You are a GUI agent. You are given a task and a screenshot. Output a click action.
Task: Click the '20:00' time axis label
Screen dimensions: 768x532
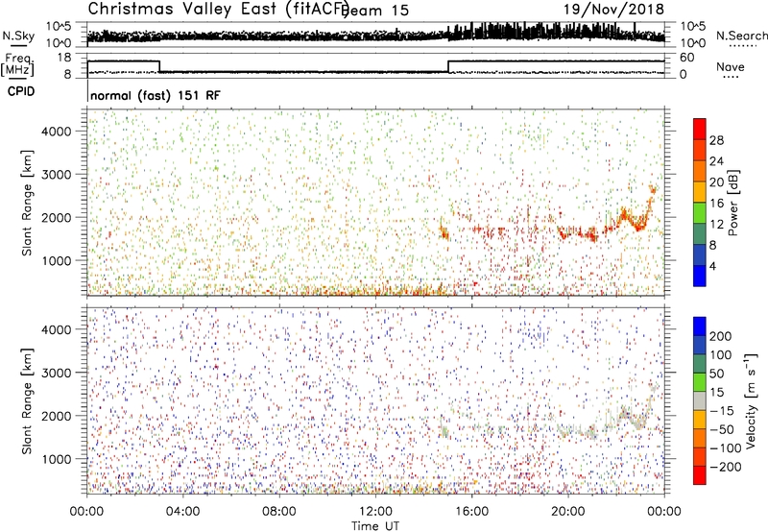[x=568, y=512]
